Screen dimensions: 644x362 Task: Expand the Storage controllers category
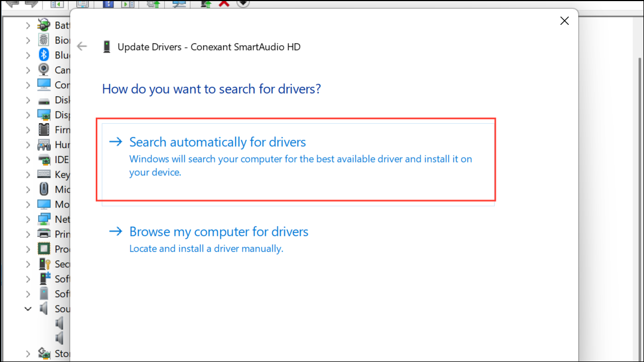(28, 353)
